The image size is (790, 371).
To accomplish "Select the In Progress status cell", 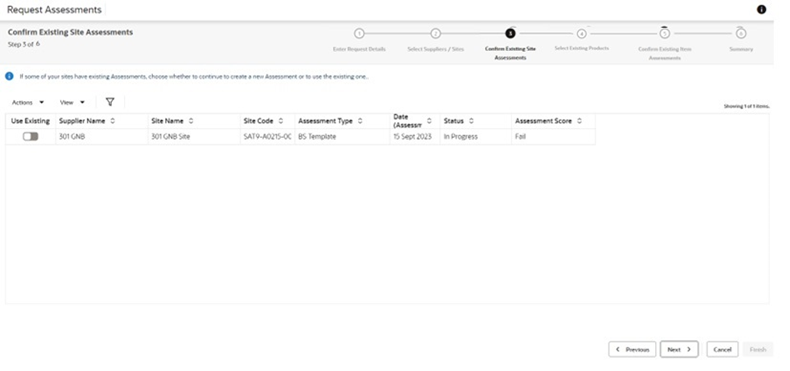I will pyautogui.click(x=476, y=137).
